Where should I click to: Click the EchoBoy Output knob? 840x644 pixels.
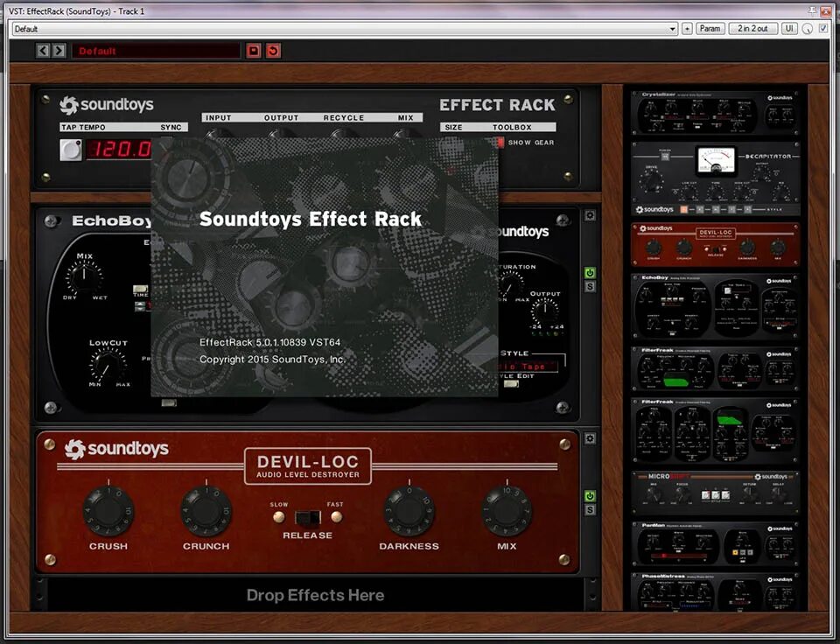(x=545, y=311)
